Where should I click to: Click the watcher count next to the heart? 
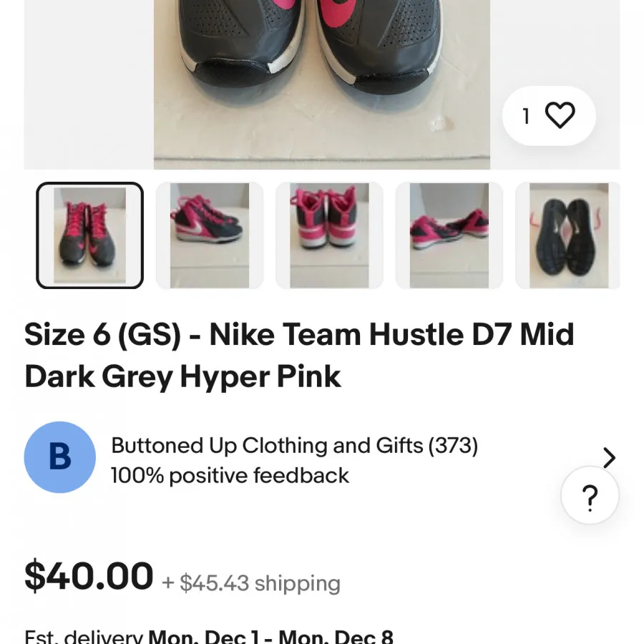click(x=526, y=114)
